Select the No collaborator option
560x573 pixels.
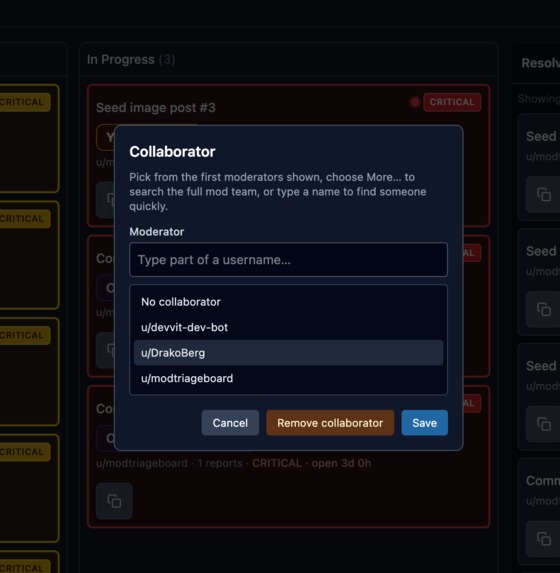288,302
